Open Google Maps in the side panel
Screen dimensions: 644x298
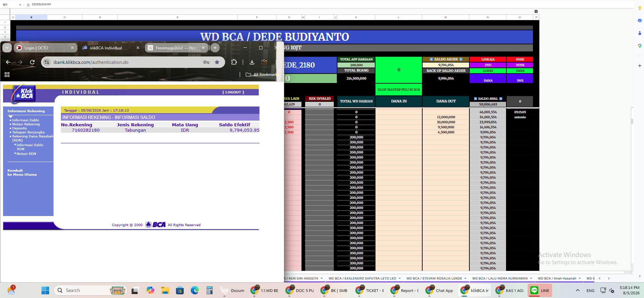[x=640, y=46]
